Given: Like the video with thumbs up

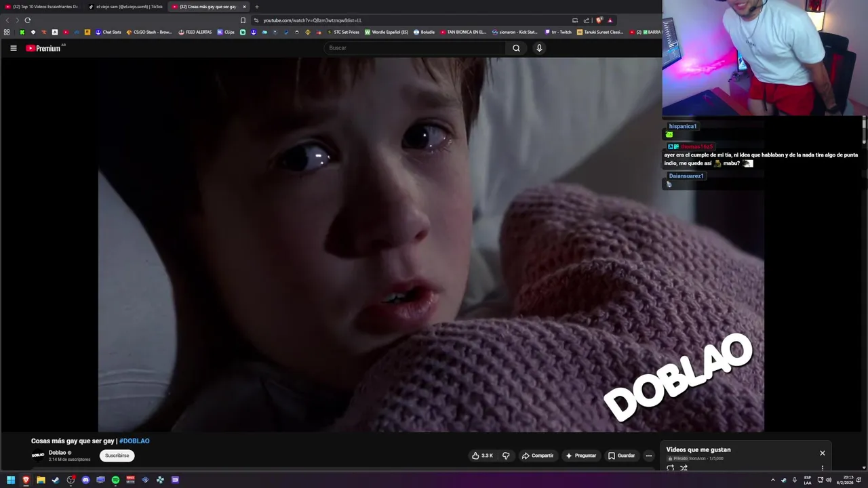Looking at the screenshot, I should tap(482, 455).
